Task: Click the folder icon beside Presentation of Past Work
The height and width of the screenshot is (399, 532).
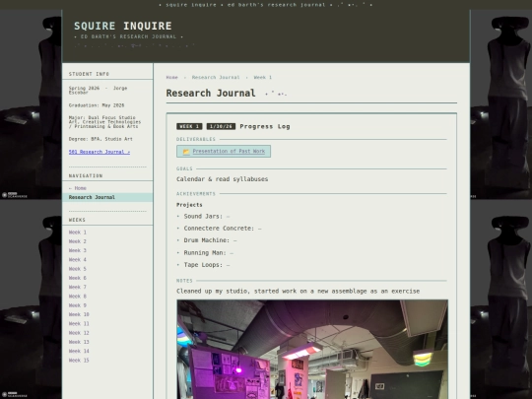Action: 186,152
